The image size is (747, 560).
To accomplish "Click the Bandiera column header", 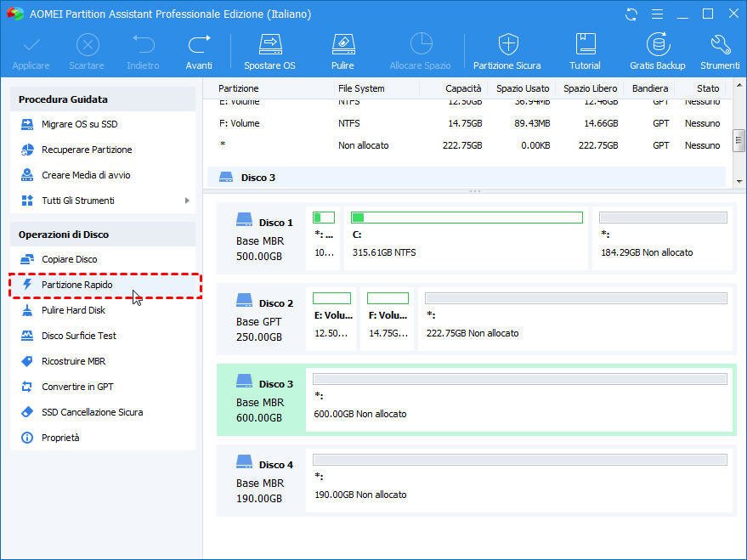I will click(650, 88).
